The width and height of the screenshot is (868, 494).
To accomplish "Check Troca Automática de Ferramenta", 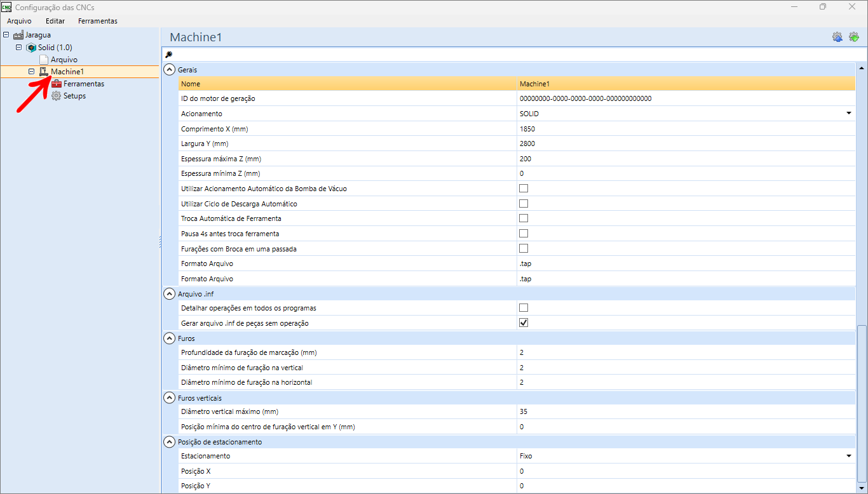I will 524,218.
